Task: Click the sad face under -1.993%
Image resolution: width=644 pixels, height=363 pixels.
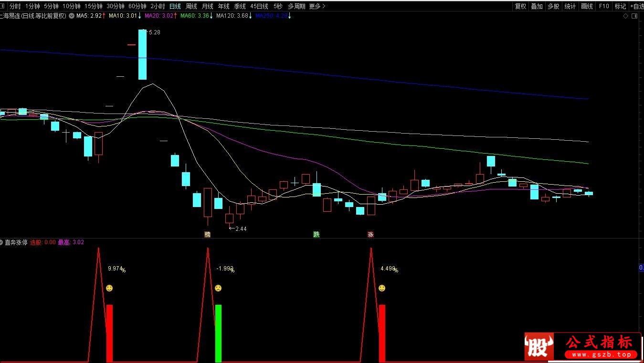Action: click(x=218, y=288)
